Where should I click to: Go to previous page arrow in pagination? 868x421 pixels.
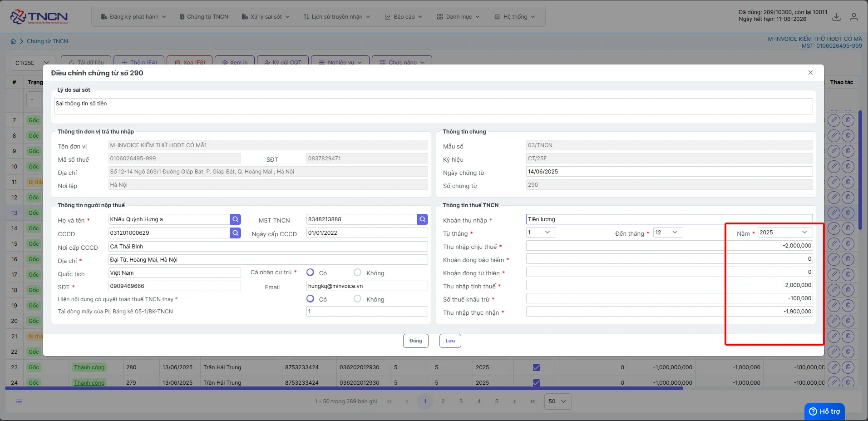(x=407, y=401)
